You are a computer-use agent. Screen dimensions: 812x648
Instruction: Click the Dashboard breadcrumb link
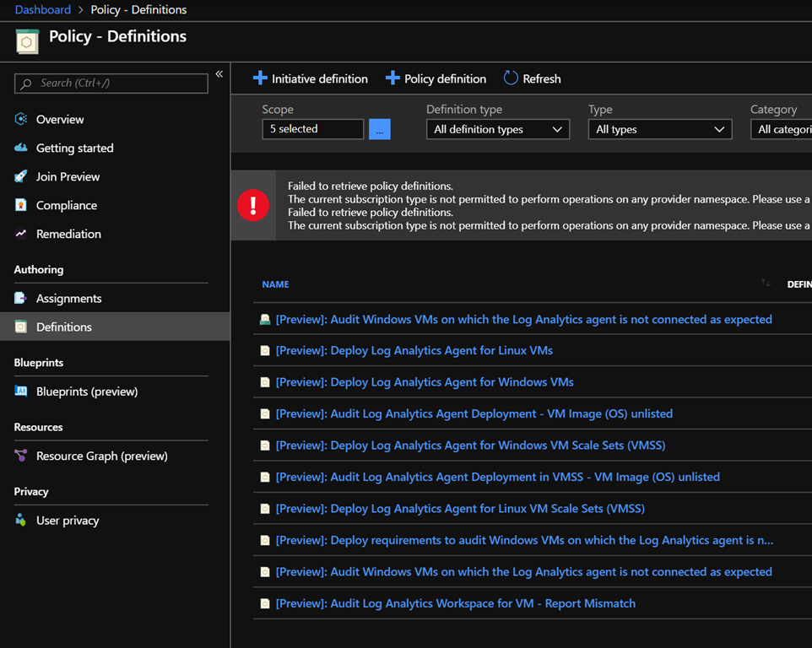coord(43,10)
